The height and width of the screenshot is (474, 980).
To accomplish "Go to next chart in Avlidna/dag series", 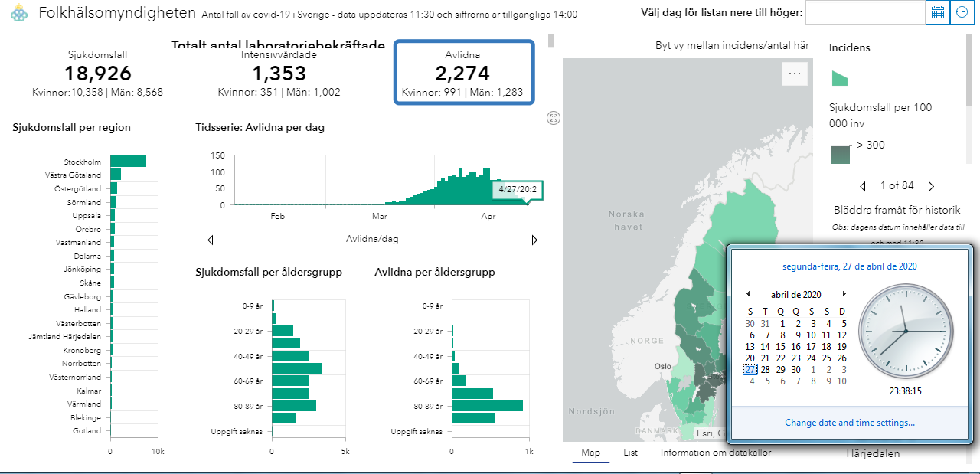I will [x=534, y=240].
